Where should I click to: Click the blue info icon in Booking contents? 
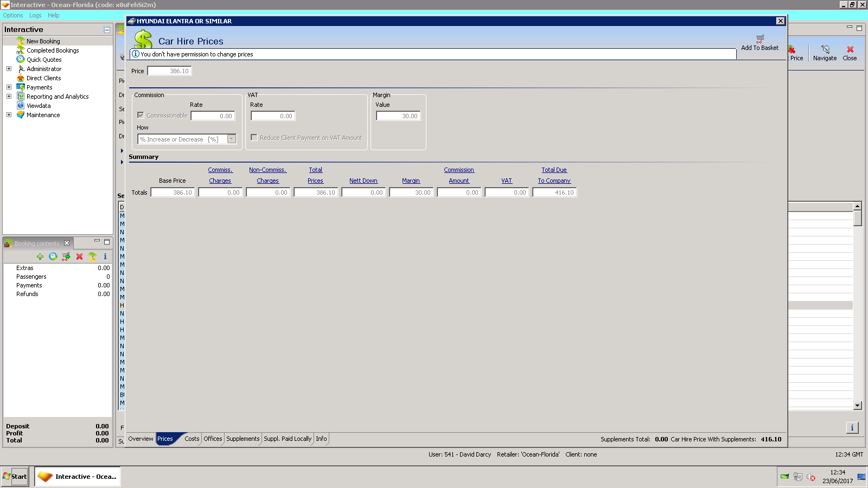(x=105, y=256)
